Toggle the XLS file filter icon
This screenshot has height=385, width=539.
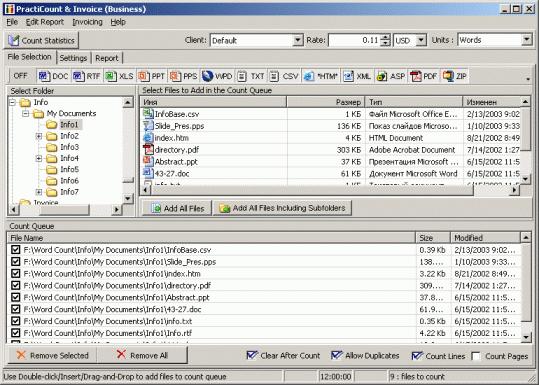pos(119,76)
